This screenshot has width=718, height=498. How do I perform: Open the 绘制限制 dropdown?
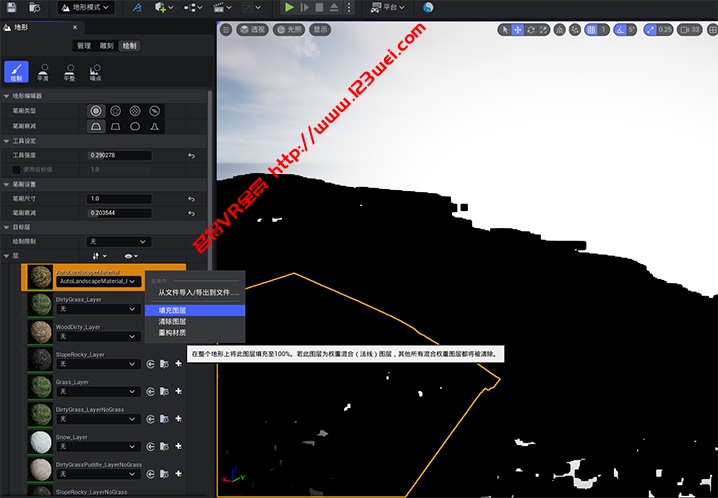coord(119,241)
